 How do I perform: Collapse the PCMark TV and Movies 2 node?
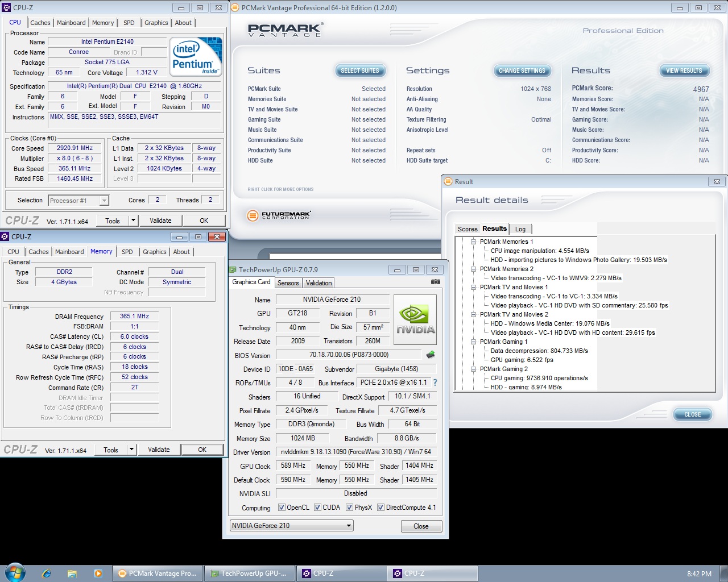pos(473,314)
